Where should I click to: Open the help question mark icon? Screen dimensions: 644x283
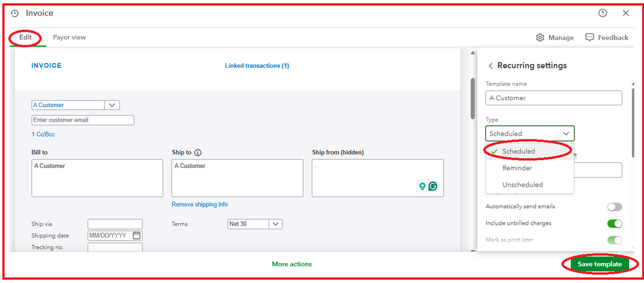[603, 13]
